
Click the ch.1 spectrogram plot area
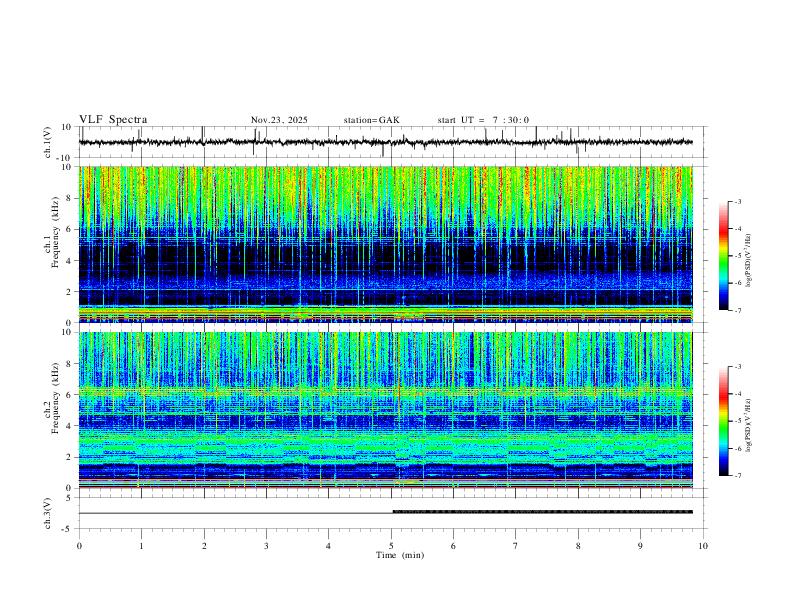(385, 244)
